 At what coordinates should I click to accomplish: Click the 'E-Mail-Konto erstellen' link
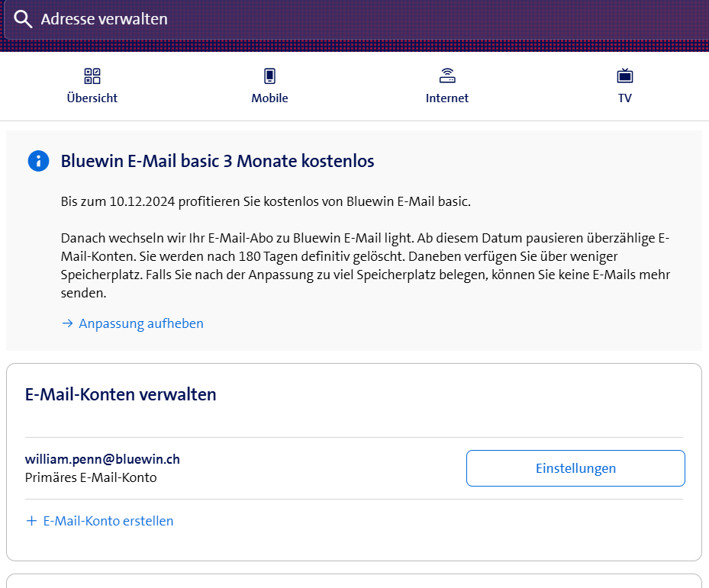108,521
